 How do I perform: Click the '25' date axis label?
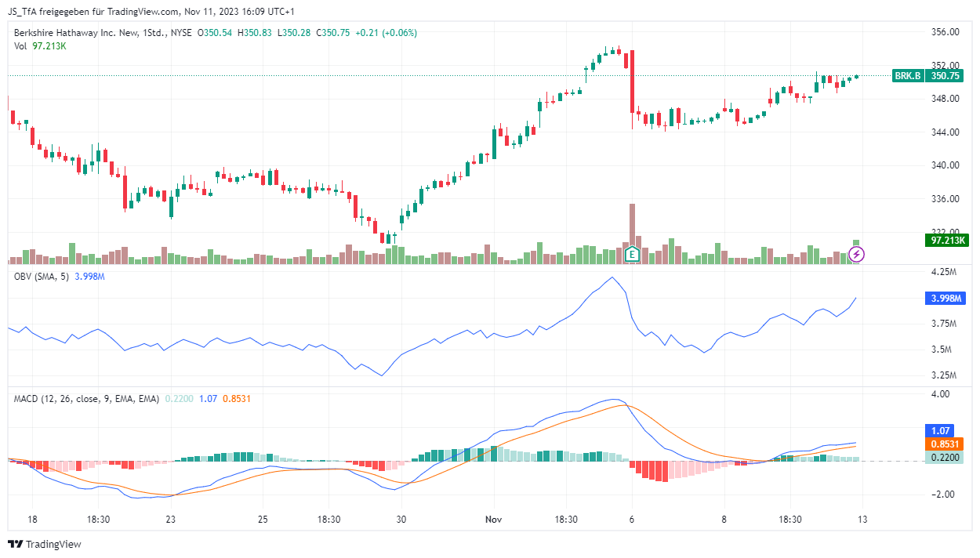pos(263,519)
